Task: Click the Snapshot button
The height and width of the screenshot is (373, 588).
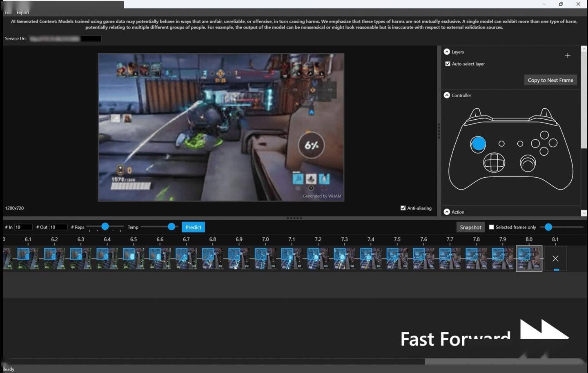Action: pyautogui.click(x=470, y=227)
